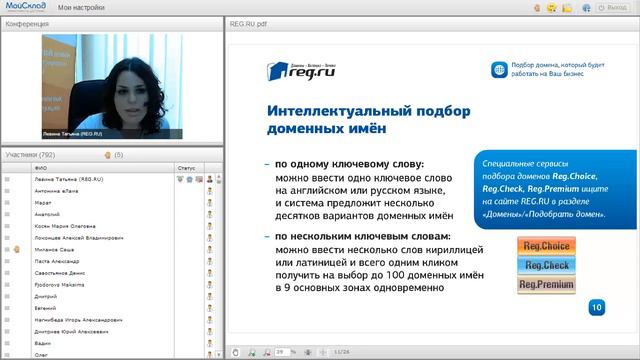The height and width of the screenshot is (360, 640).
Task: Click the zoom percentage input field
Action: point(282,352)
